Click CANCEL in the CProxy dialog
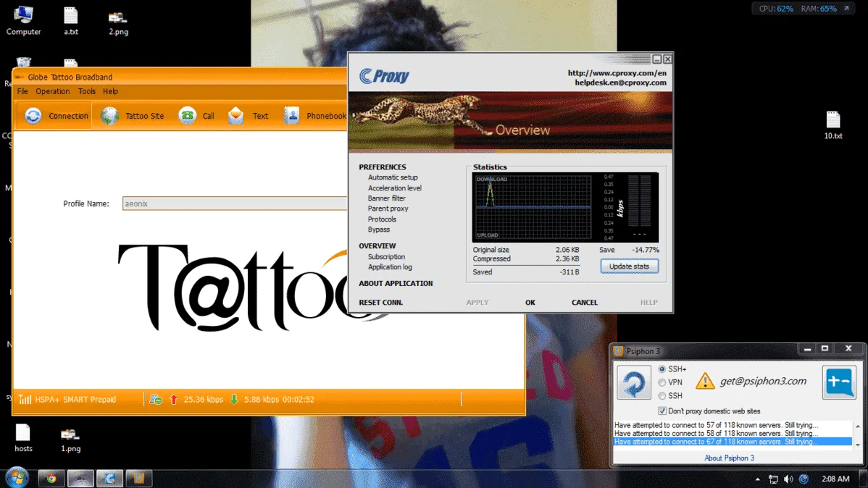868x488 pixels. click(x=585, y=303)
